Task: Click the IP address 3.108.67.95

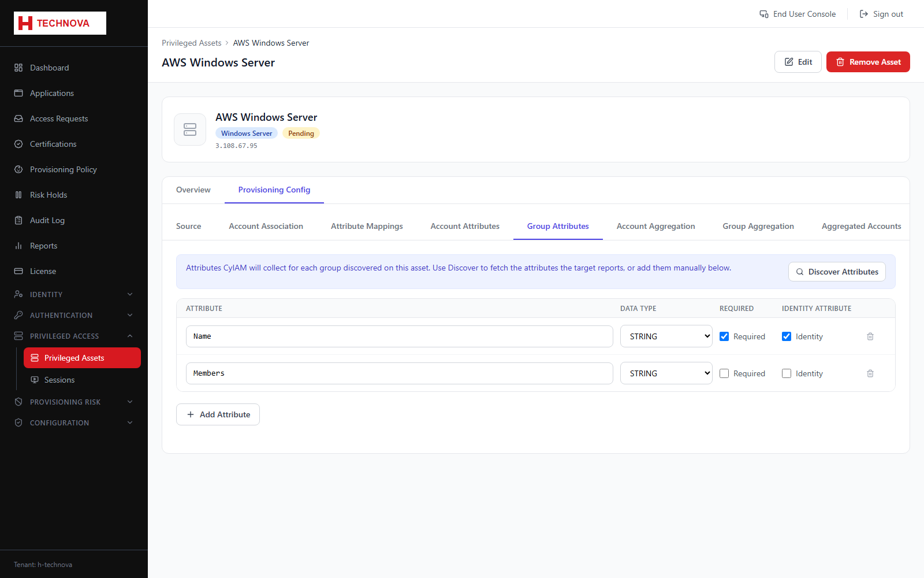Action: [236, 146]
